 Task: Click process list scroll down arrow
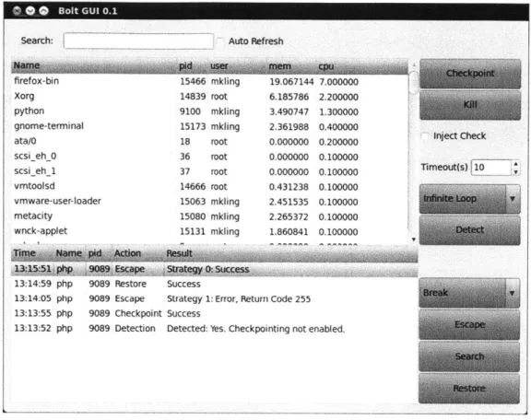click(414, 239)
